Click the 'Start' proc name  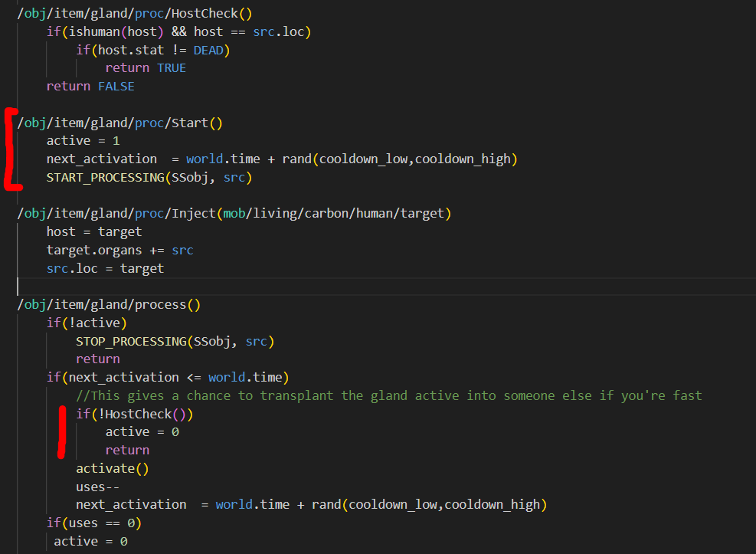point(190,123)
